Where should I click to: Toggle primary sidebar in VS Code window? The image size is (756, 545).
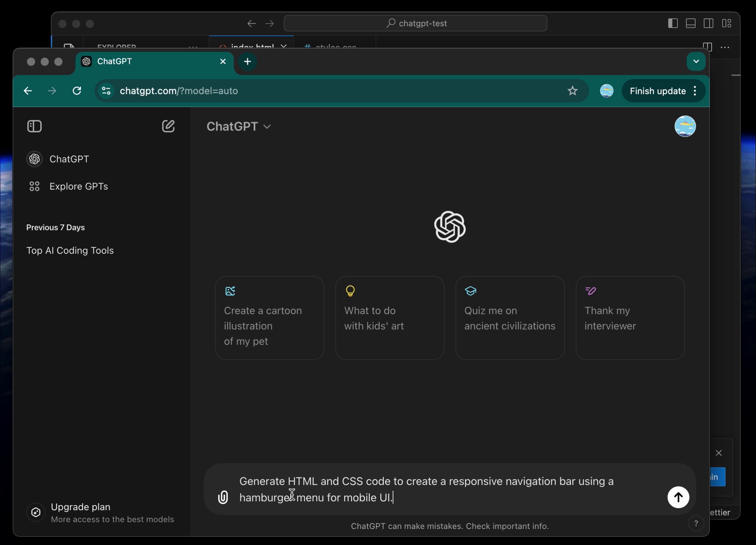click(673, 23)
